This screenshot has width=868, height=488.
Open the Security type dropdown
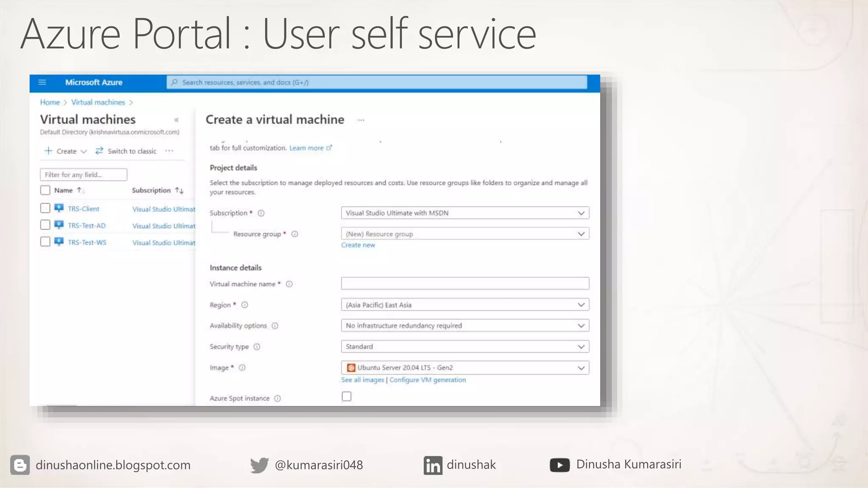[x=465, y=347]
